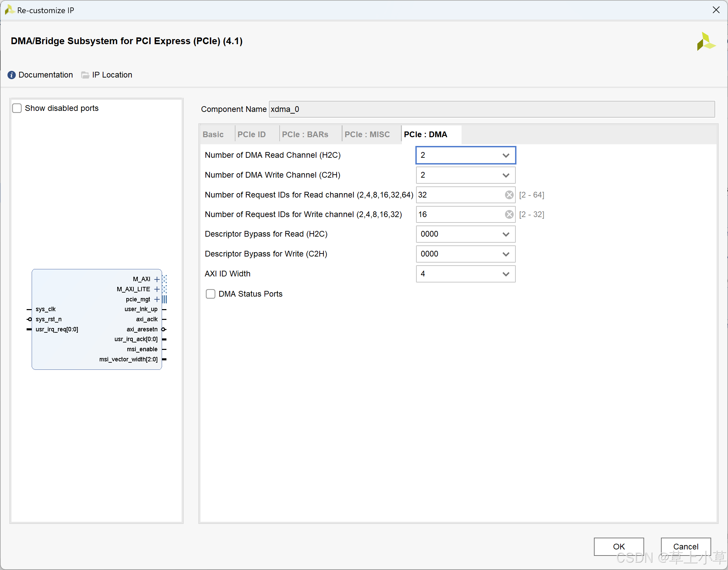The image size is (728, 570).
Task: Click the Cancel button
Action: tap(686, 546)
